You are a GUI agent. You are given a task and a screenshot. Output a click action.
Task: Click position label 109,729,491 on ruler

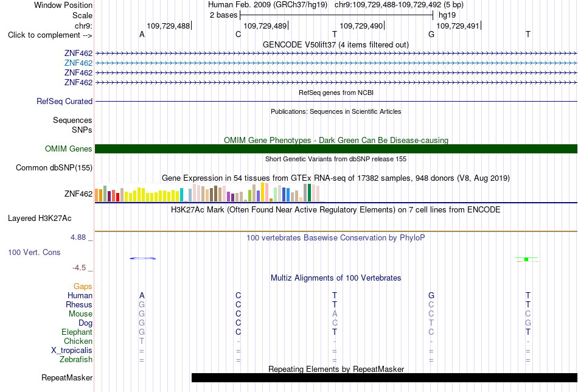tap(458, 26)
